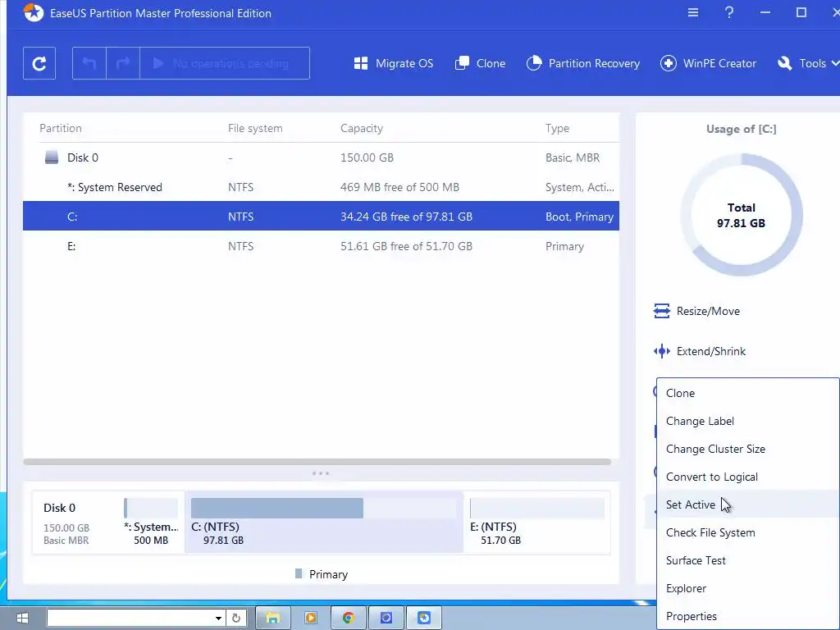
Task: Click the Resize/Move arrows icon
Action: tap(662, 311)
